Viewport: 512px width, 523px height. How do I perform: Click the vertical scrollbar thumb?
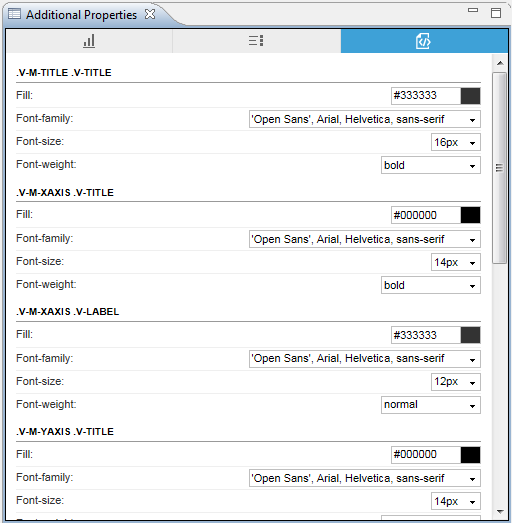click(500, 168)
